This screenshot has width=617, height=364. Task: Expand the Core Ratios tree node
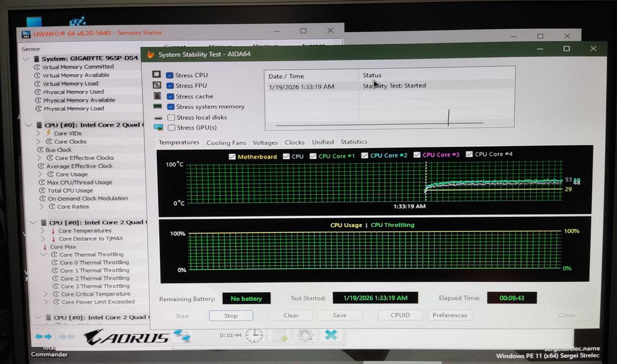tap(41, 206)
